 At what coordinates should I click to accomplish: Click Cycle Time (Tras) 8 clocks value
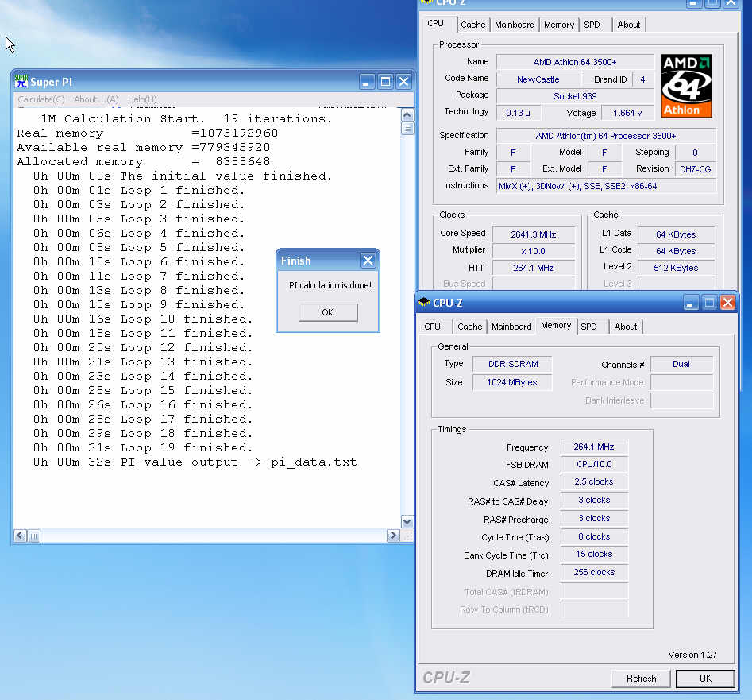coord(594,536)
